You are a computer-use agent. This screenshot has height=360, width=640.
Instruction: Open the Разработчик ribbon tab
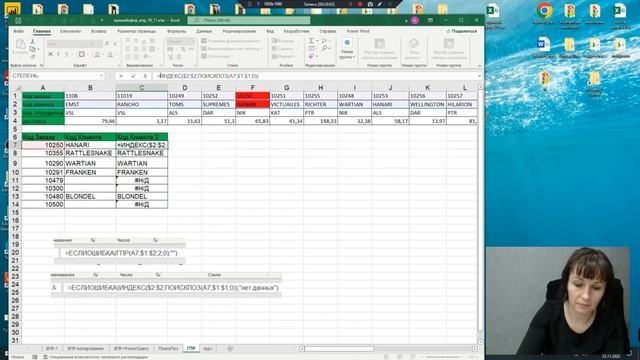coord(296,31)
